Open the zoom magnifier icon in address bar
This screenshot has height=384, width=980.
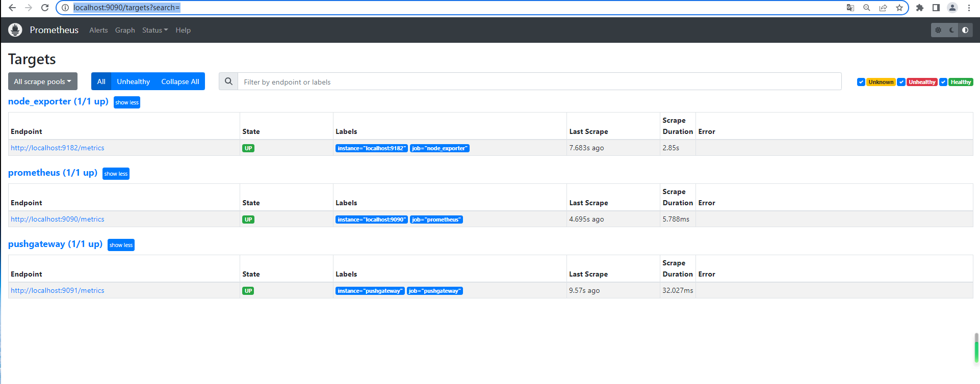(x=867, y=8)
